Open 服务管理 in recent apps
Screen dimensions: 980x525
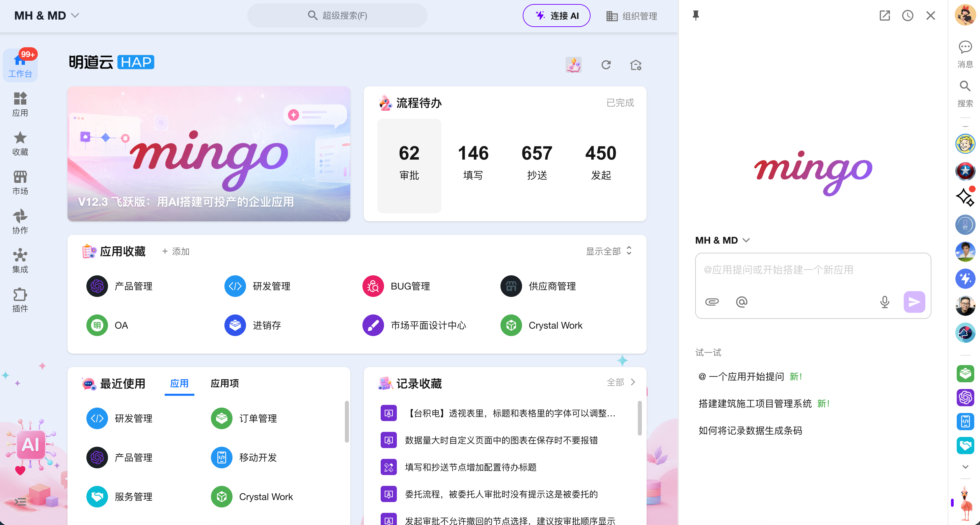(x=119, y=497)
